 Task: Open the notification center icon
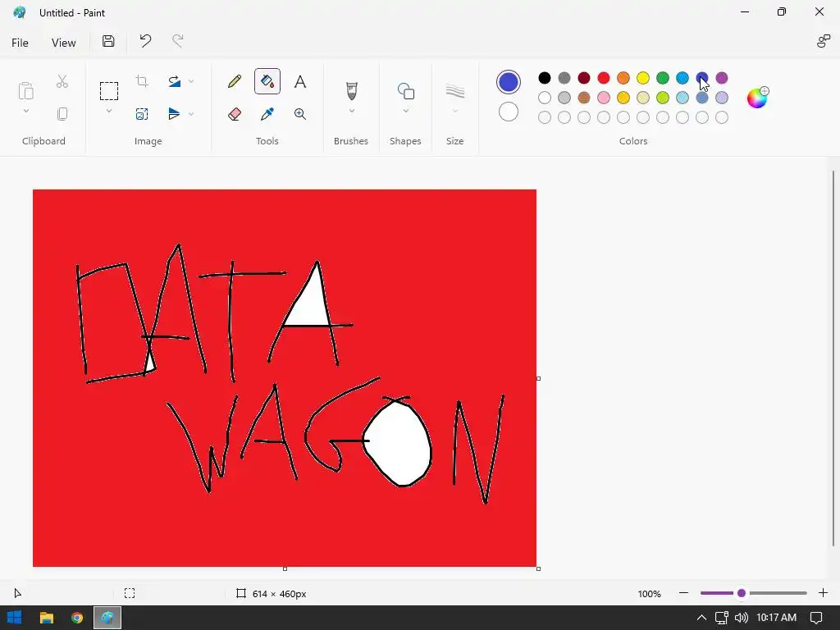816,618
